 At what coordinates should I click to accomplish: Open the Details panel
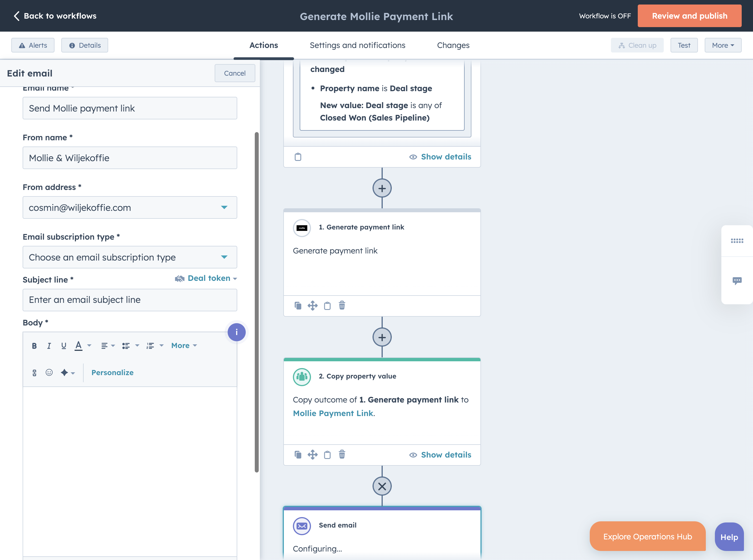85,45
